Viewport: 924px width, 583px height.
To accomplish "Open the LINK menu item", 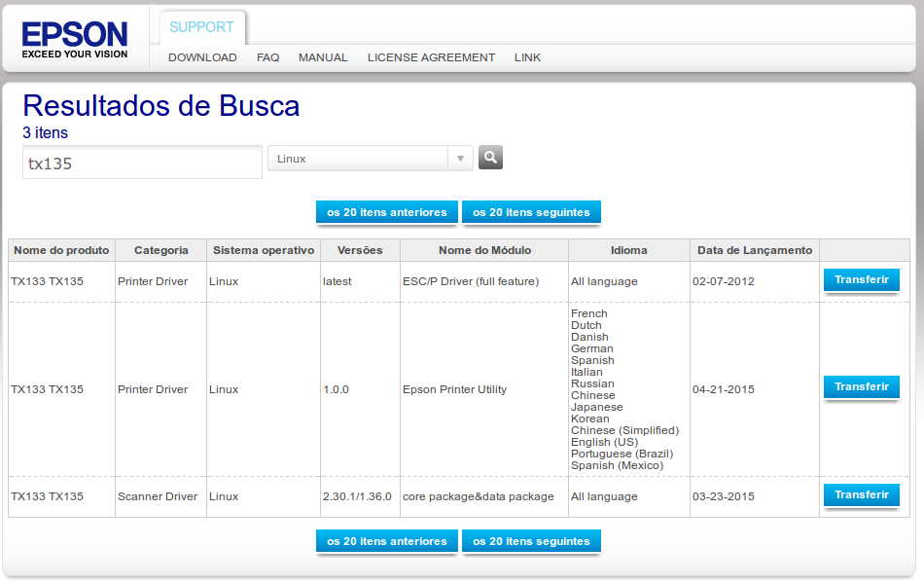I will pos(527,57).
